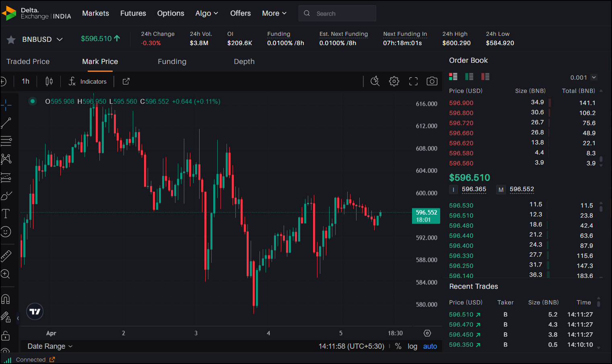Image resolution: width=612 pixels, height=364 pixels.
Task: Open the Futures menu
Action: (133, 13)
